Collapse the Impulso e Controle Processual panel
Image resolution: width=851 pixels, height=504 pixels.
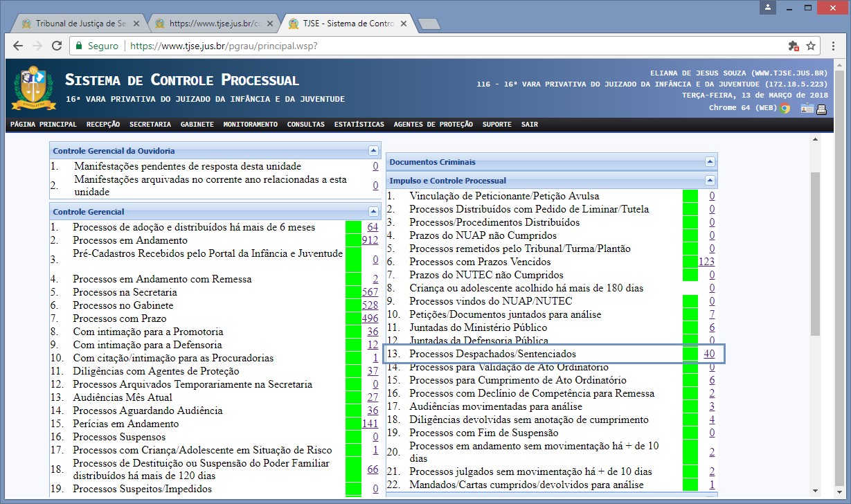click(710, 180)
